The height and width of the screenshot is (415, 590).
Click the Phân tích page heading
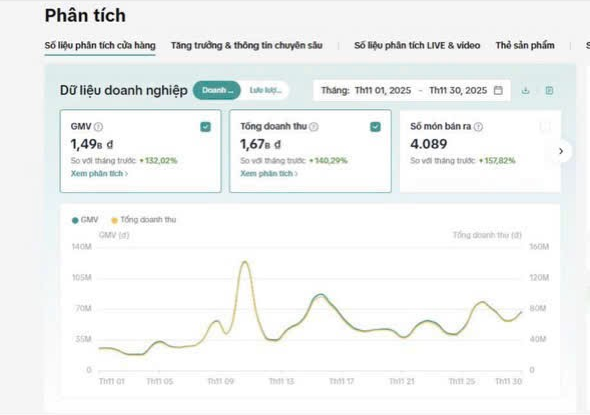click(85, 15)
